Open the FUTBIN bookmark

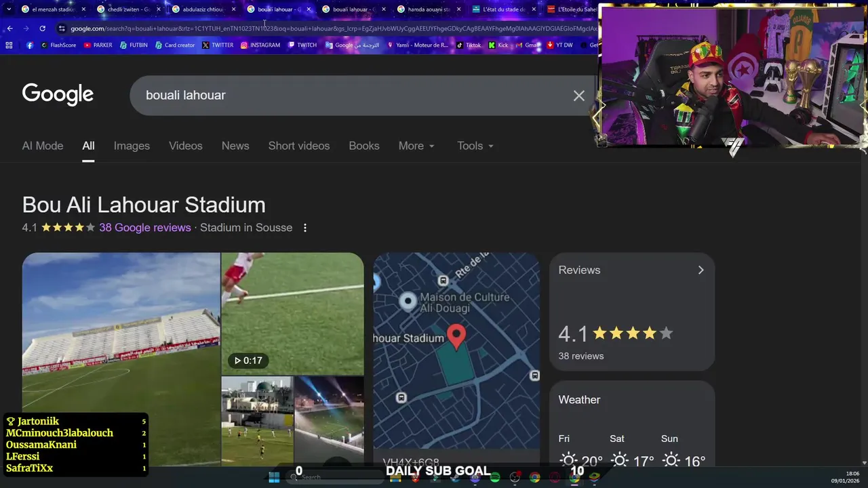tap(134, 45)
